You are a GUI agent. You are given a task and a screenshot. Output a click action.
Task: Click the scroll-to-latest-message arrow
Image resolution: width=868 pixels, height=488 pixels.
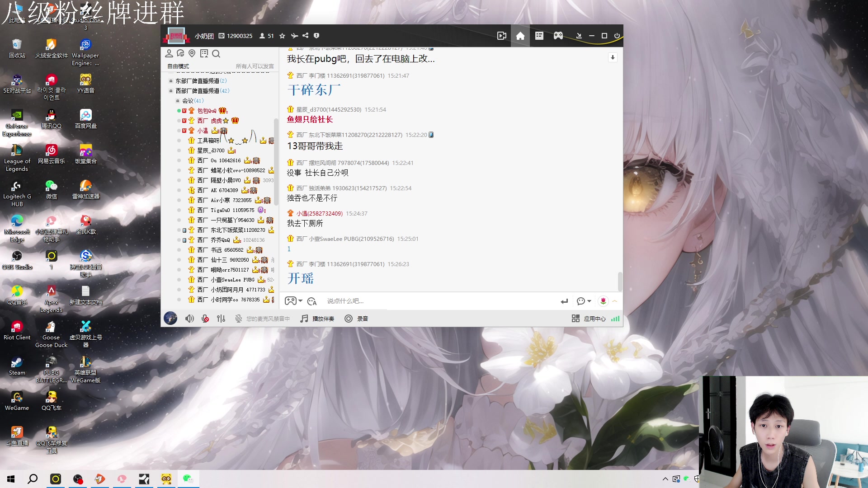pyautogui.click(x=613, y=57)
